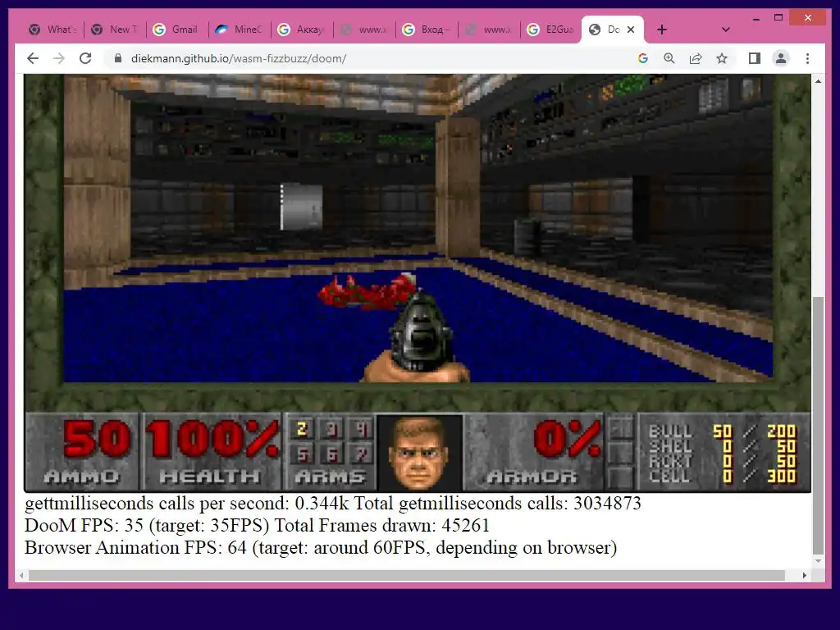840x630 pixels.
Task: Click the scroll-up arrow of the page
Action: pos(818,81)
